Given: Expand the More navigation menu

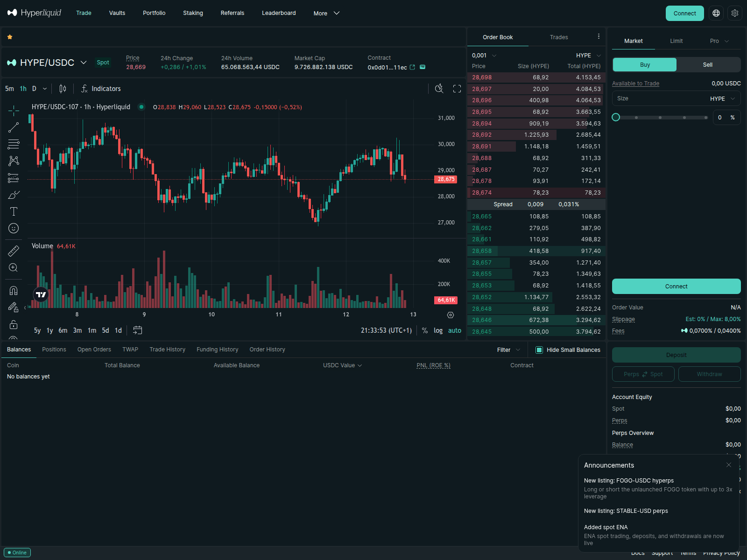Looking at the screenshot, I should [326, 13].
